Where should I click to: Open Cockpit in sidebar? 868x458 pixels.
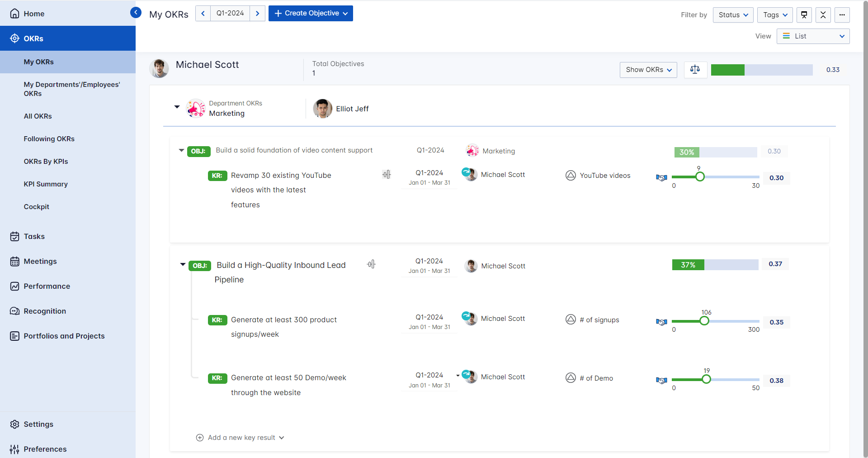68,207
